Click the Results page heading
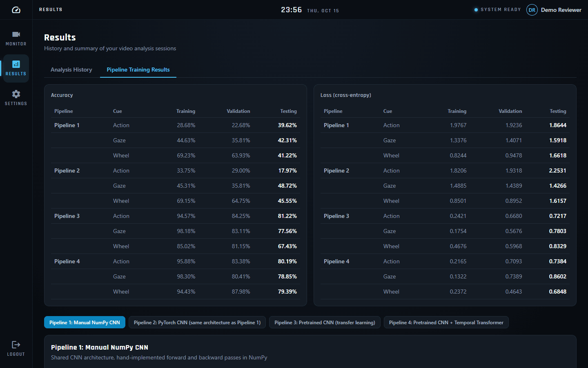 tap(60, 37)
